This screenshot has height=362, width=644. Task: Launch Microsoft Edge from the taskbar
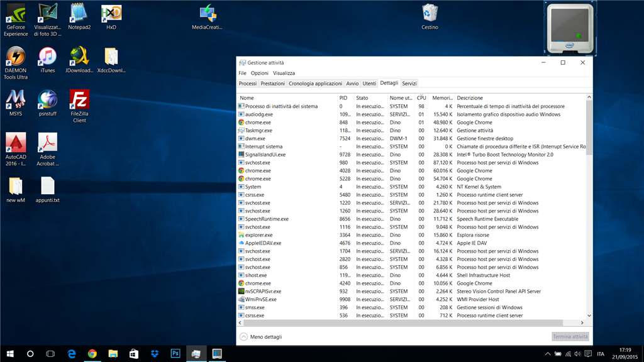tap(72, 353)
